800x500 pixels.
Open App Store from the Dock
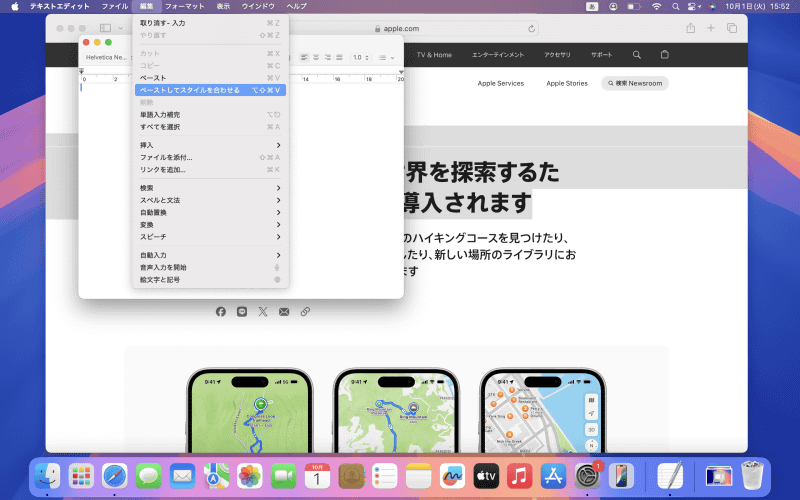553,476
